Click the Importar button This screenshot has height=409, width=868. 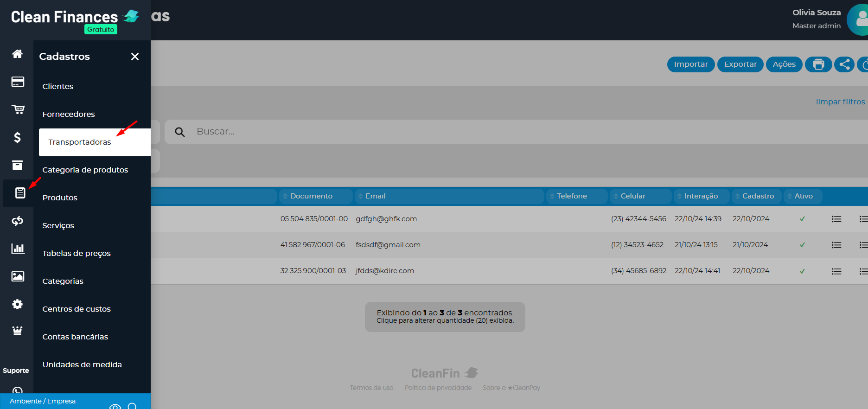(x=690, y=64)
